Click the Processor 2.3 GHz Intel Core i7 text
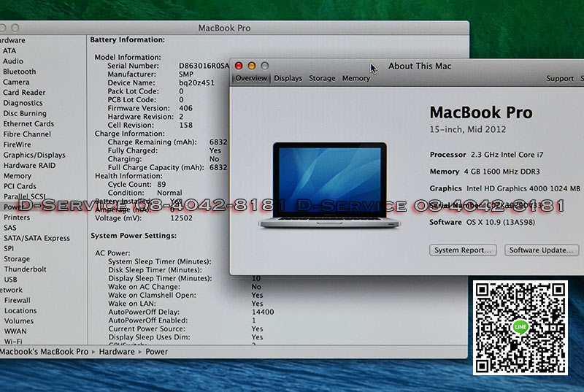Viewport: 584px width, 392px height. (486, 155)
